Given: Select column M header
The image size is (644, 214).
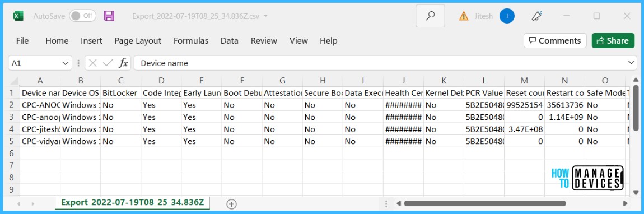Looking at the screenshot, I should (x=525, y=81).
